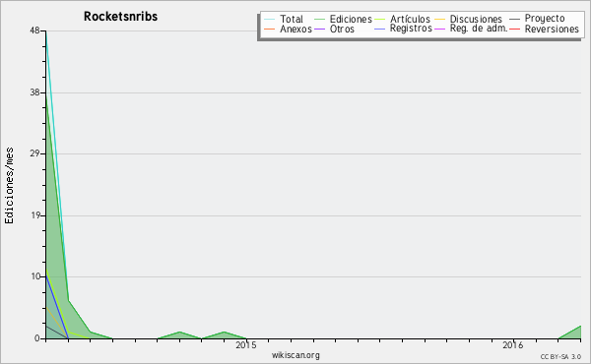Click the CC BY-SA 3.0 license text
Viewport: 591px width, 364px height.
point(560,357)
